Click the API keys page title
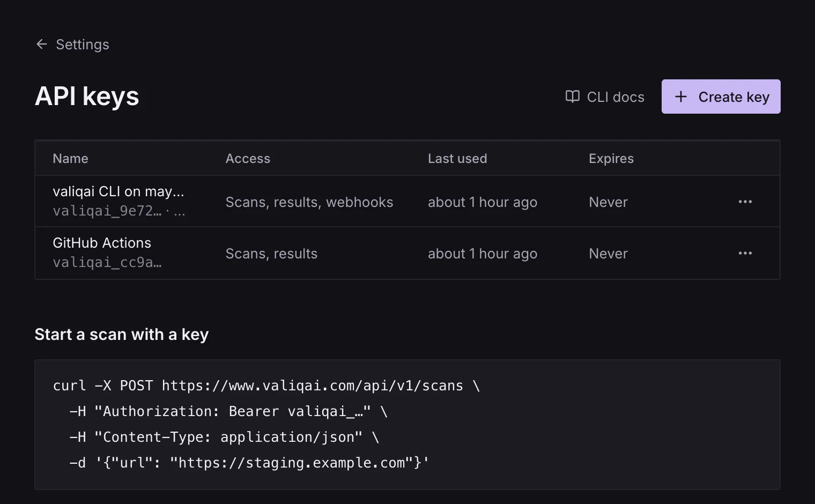 [87, 97]
